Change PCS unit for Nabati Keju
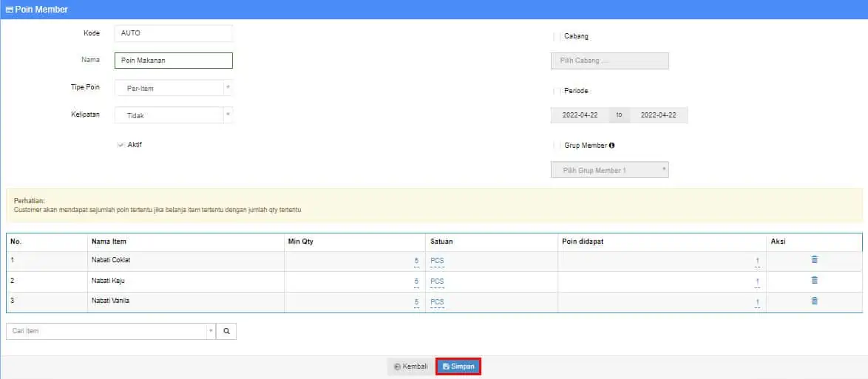The height and width of the screenshot is (379, 868). (x=437, y=281)
